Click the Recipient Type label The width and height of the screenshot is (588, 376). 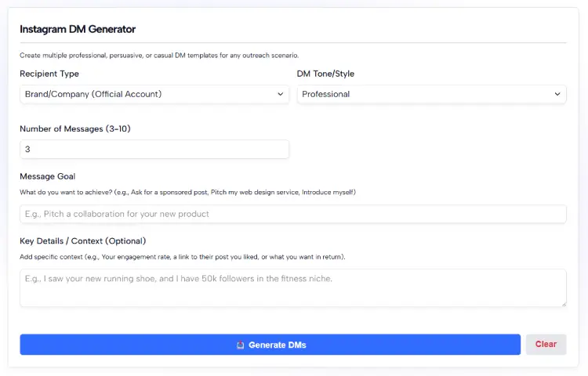click(49, 74)
